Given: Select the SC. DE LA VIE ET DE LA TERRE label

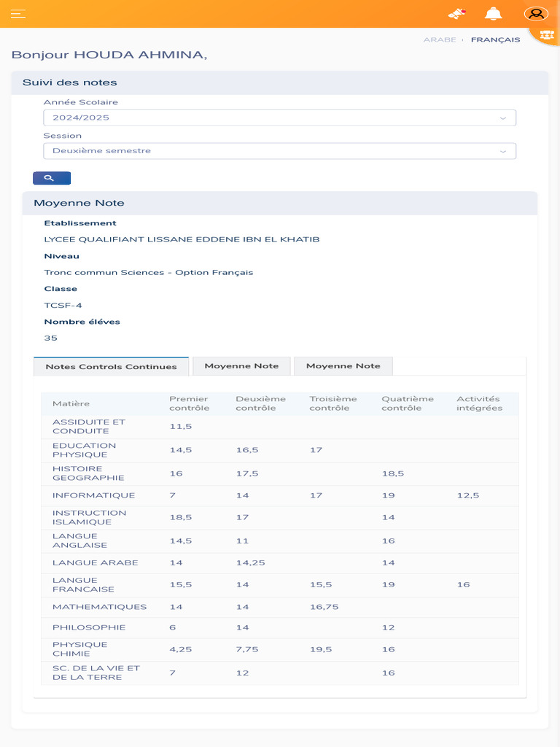Looking at the screenshot, I should (x=96, y=673).
